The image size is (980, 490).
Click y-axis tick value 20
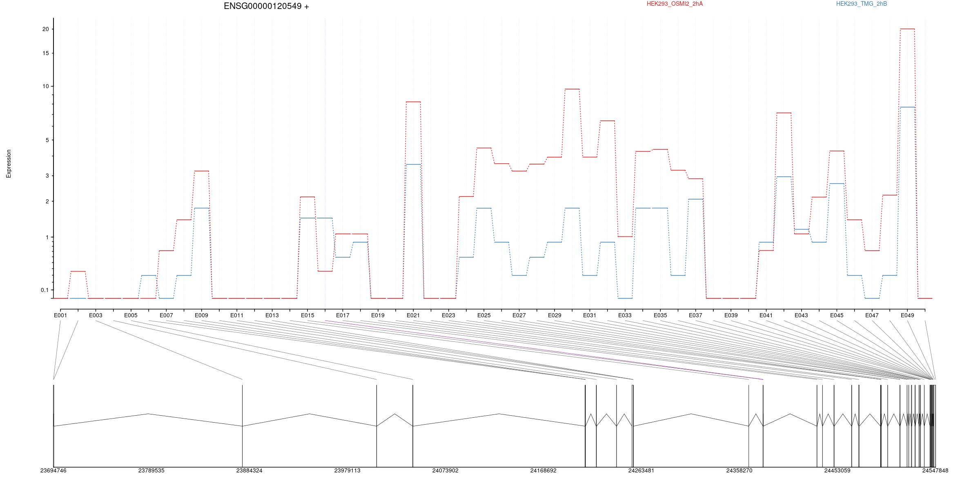[x=45, y=29]
